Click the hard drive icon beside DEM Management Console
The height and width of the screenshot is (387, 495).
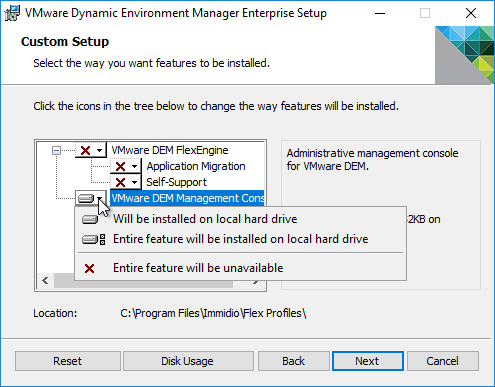(86, 199)
